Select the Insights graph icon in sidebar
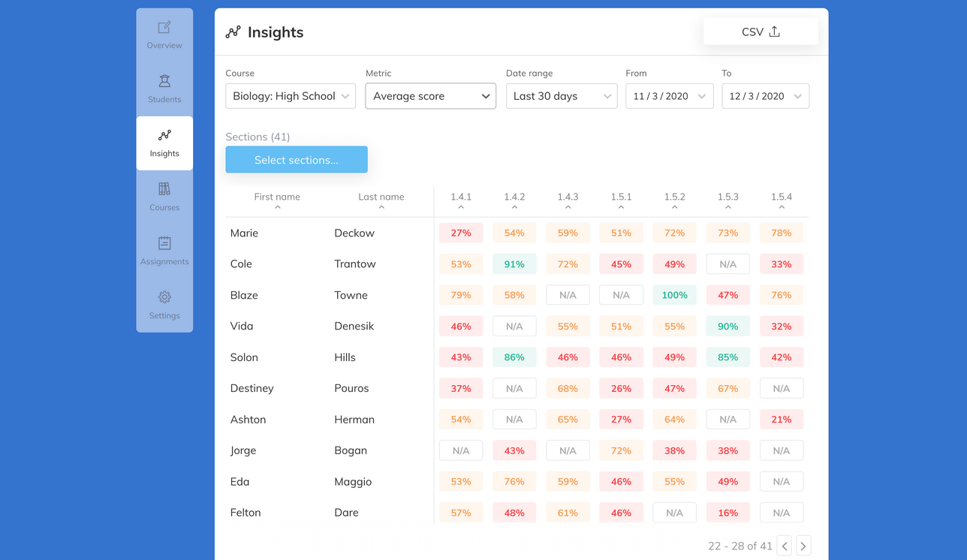 coord(164,136)
